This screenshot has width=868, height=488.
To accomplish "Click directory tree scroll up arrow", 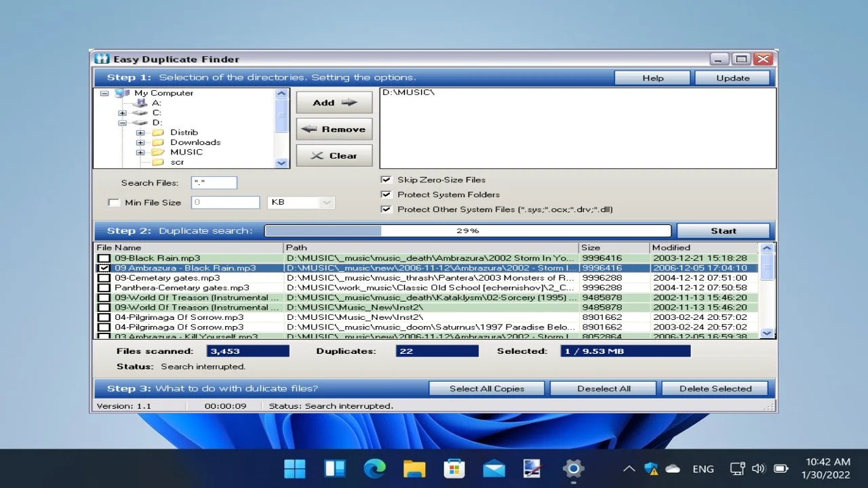I will tap(281, 94).
